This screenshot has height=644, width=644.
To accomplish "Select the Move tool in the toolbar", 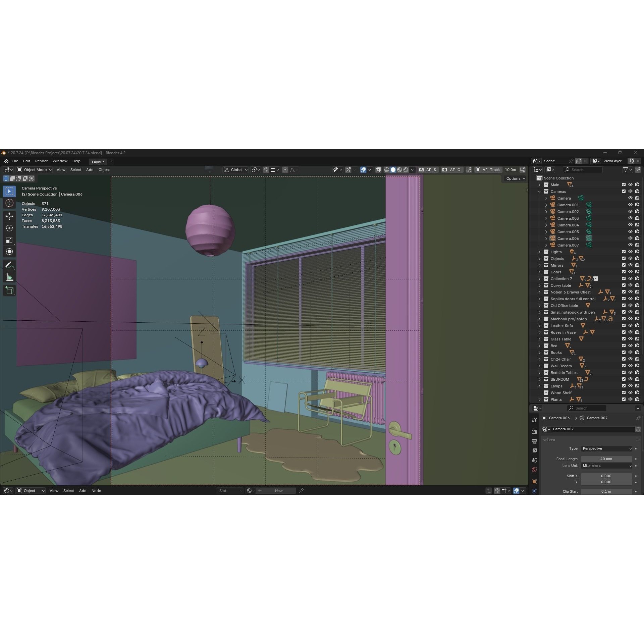I will [x=9, y=216].
